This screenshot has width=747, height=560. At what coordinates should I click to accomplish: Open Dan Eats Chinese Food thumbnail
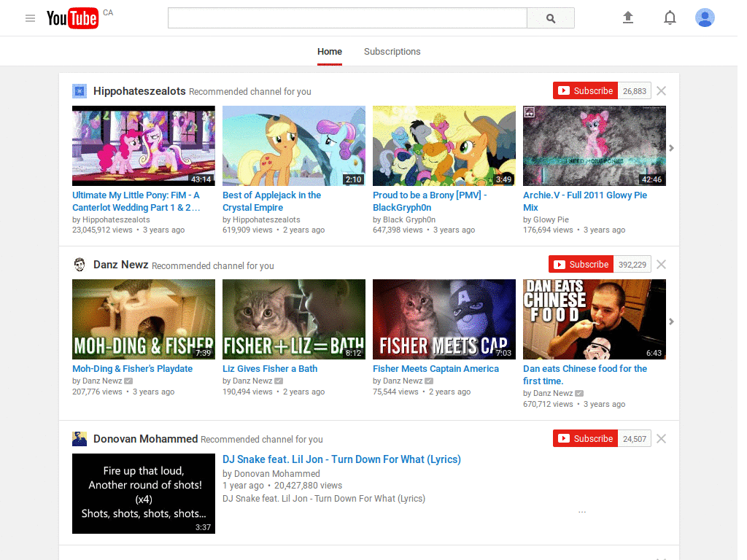(595, 319)
